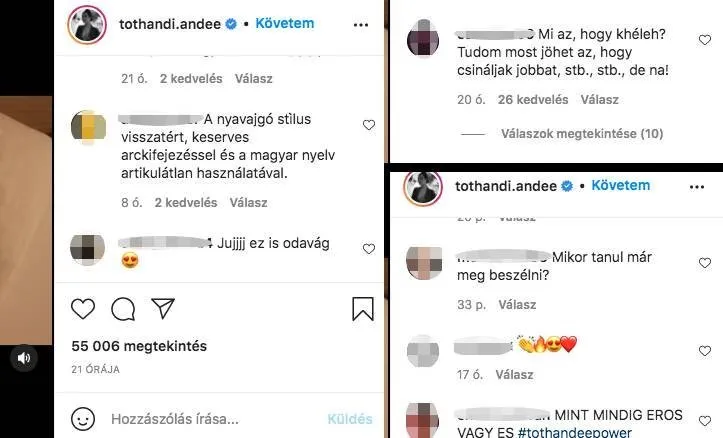Share post with paper plane icon
Image resolution: width=723 pixels, height=438 pixels.
coord(163,308)
